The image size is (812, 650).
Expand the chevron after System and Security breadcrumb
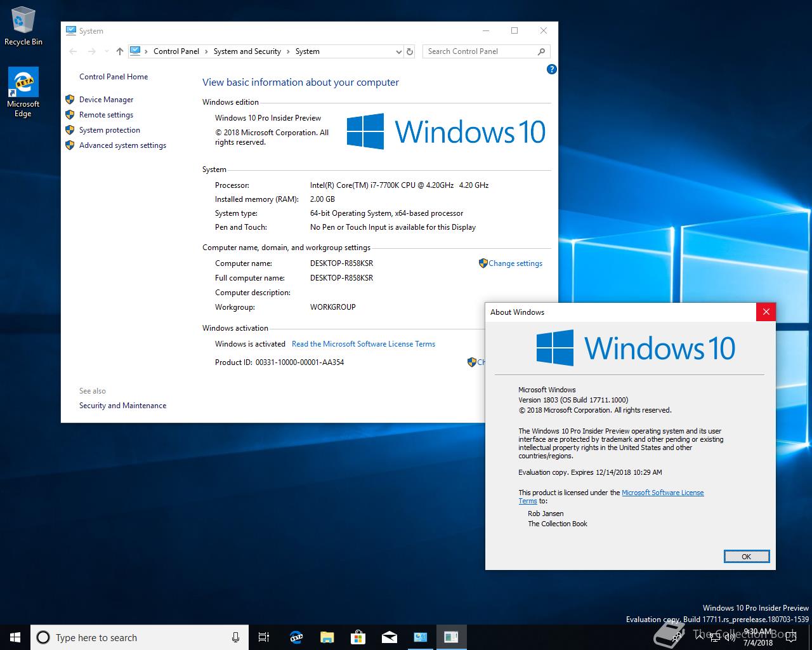[289, 51]
